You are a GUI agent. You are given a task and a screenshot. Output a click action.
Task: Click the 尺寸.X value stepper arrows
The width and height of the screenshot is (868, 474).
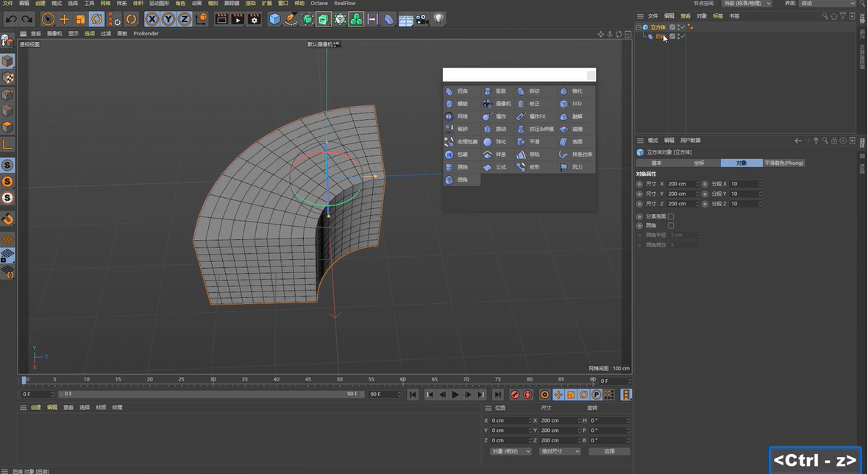click(697, 184)
